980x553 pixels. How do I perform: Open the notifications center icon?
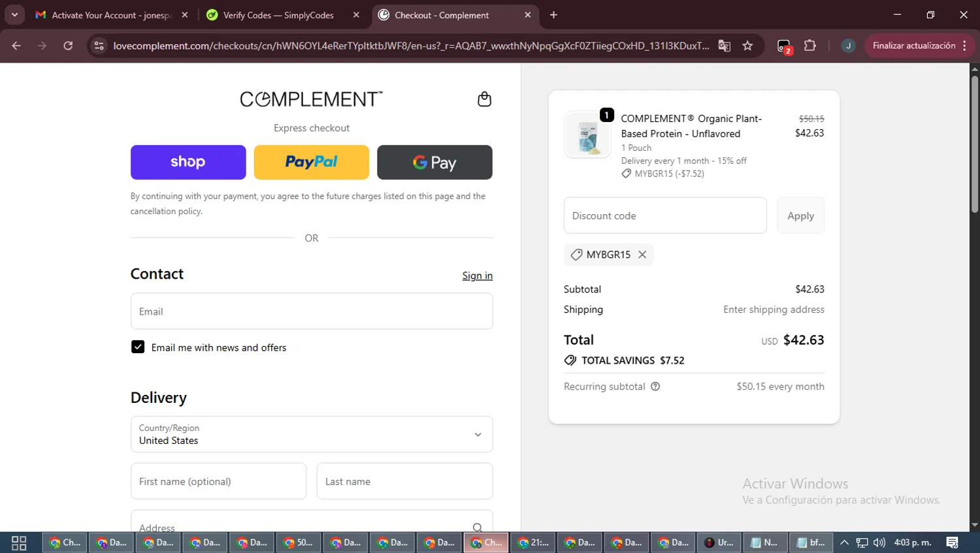[953, 543]
